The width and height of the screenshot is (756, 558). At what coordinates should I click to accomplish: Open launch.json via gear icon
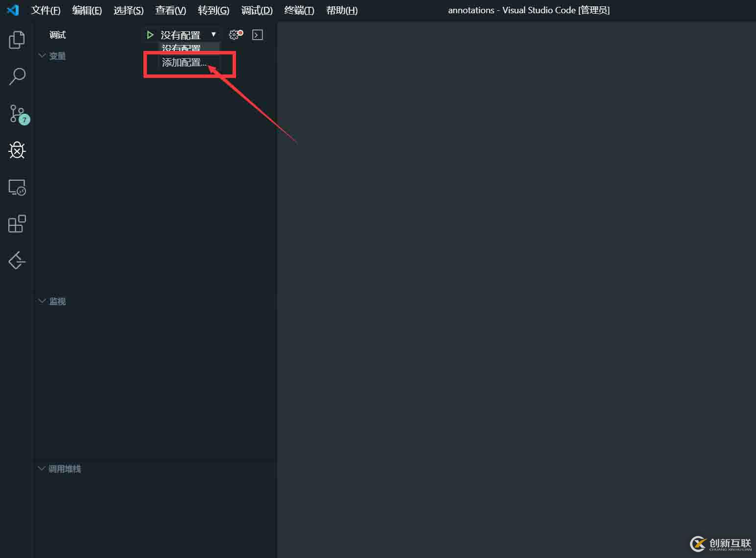236,34
